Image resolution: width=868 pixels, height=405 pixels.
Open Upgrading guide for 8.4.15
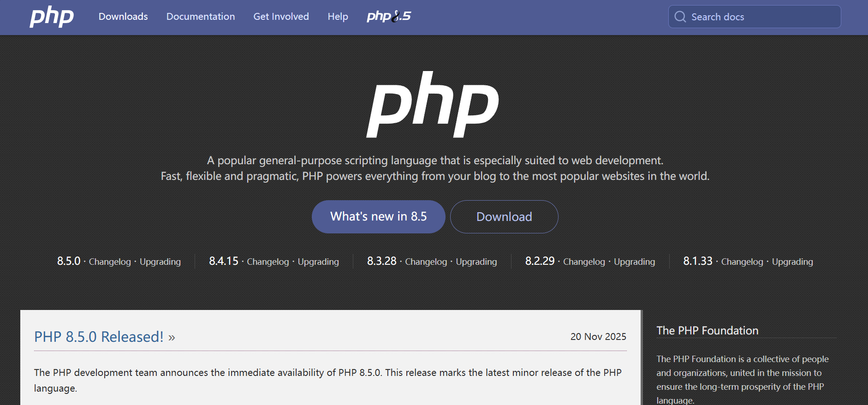[x=318, y=262]
